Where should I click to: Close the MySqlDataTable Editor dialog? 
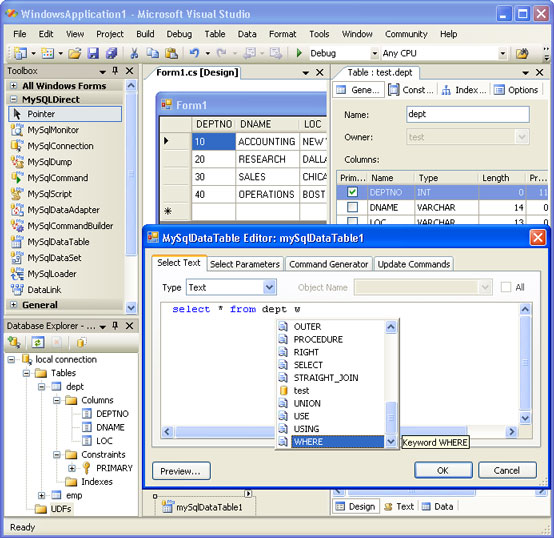click(538, 238)
